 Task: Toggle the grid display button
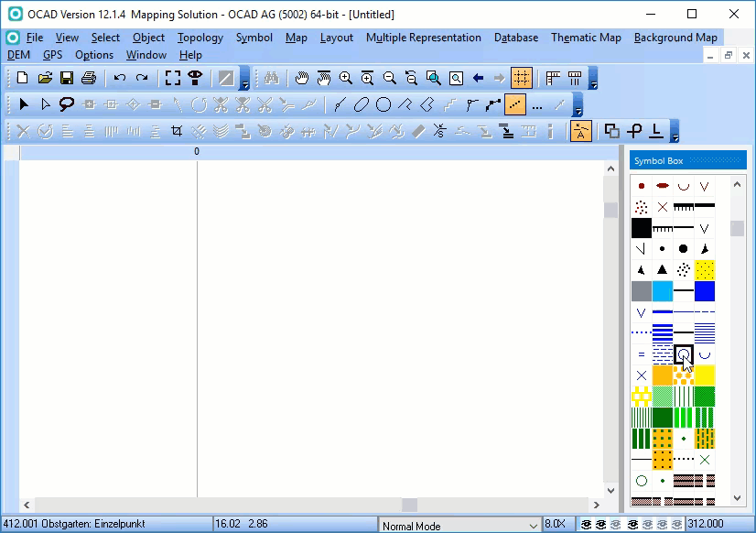click(x=522, y=78)
